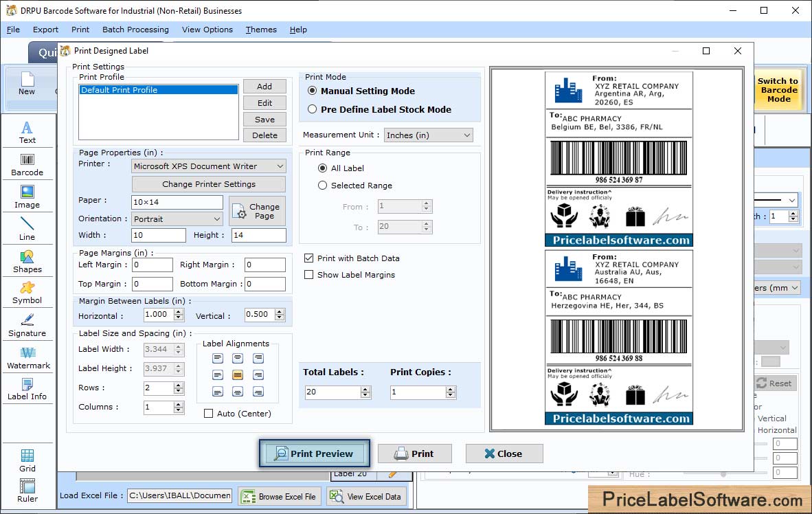Increase the Rows value
The height and width of the screenshot is (514, 812).
(x=179, y=385)
